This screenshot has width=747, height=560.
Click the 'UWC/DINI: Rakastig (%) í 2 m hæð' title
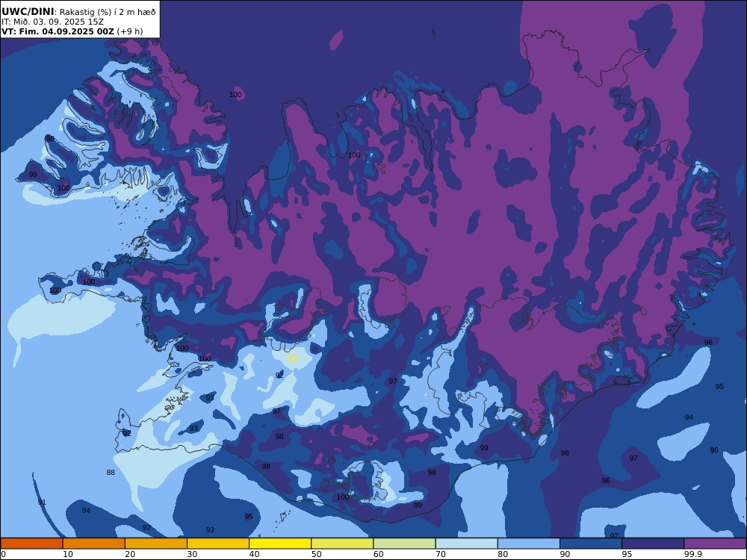pos(78,11)
